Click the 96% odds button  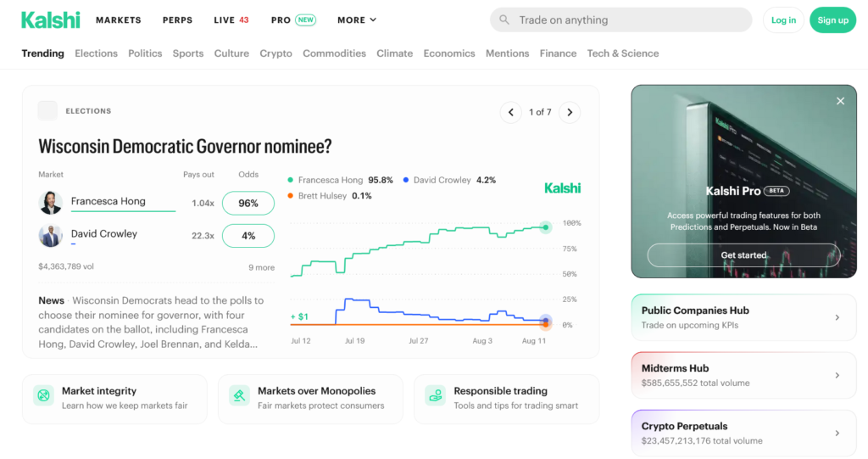[x=248, y=203]
